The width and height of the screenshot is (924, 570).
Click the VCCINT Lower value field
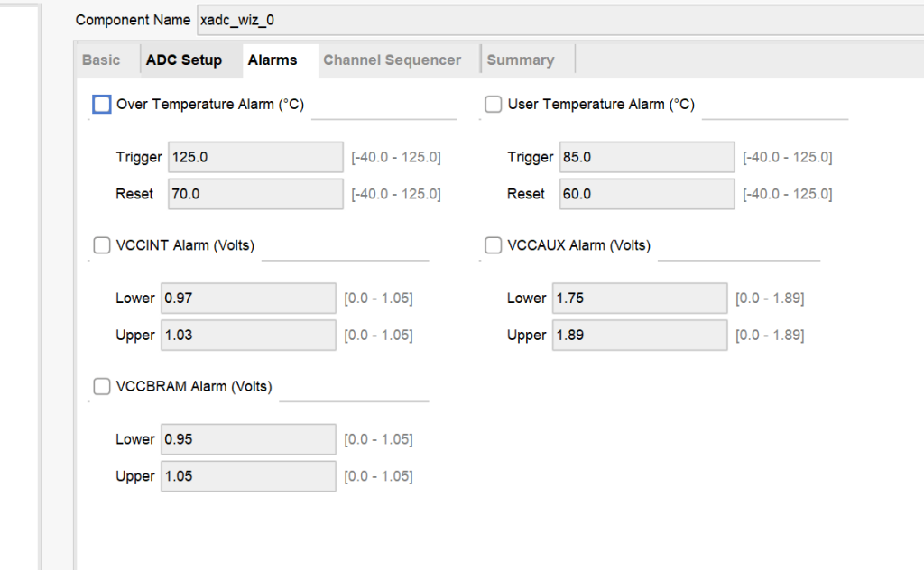point(248,298)
